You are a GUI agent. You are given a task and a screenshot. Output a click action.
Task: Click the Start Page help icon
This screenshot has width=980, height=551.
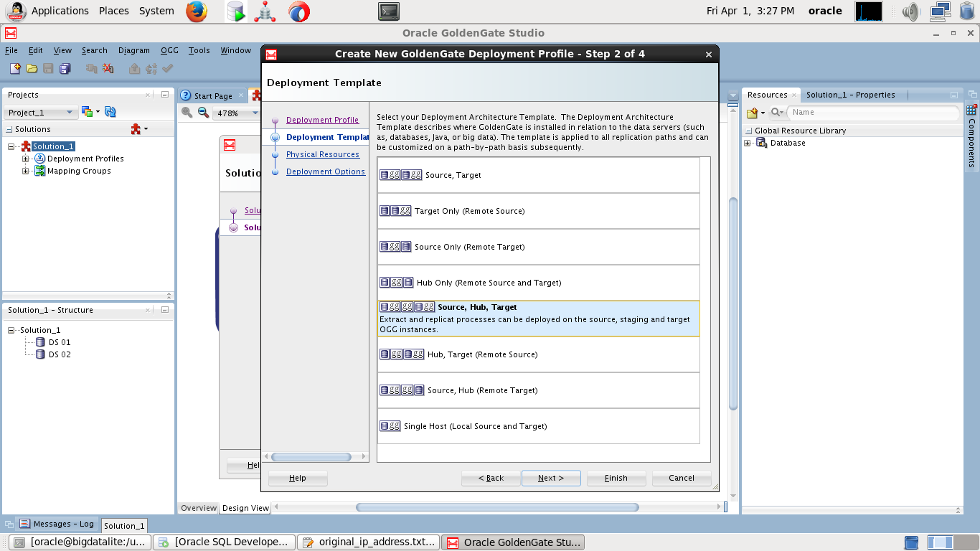click(x=186, y=95)
